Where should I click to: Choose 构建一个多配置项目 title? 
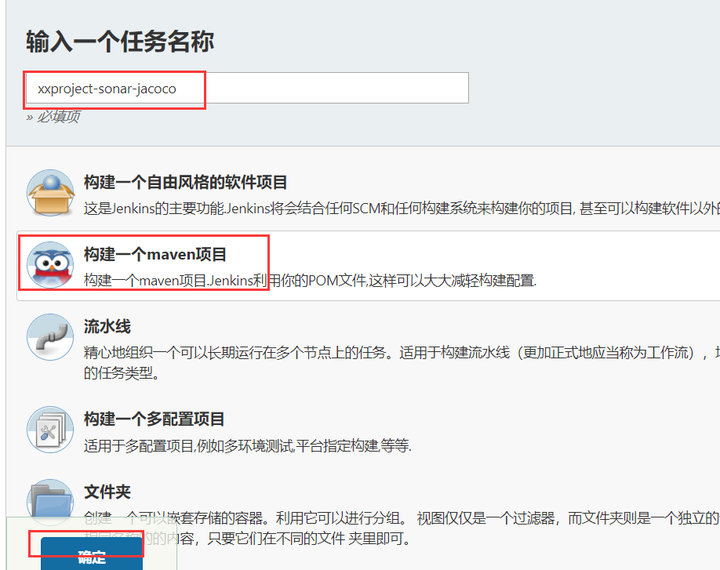click(154, 419)
